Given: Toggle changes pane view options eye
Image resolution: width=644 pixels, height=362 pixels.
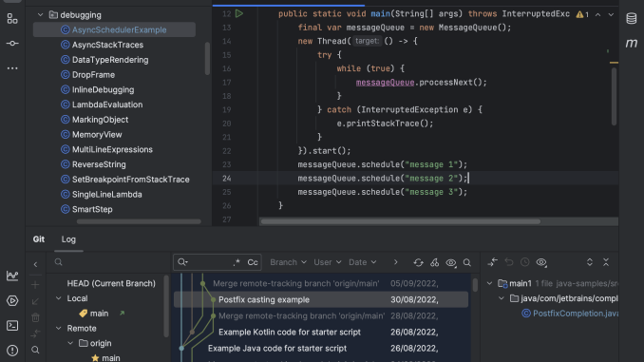Looking at the screenshot, I should click(541, 262).
